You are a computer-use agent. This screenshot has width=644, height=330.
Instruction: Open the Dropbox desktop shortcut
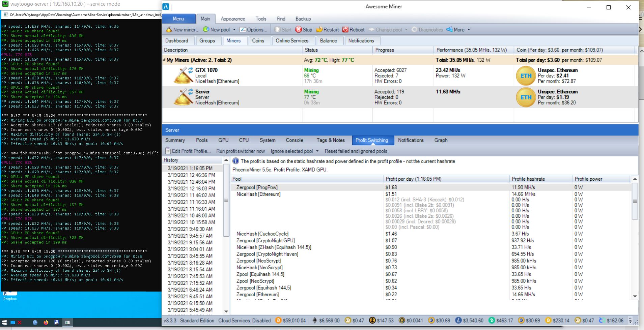click(x=10, y=296)
